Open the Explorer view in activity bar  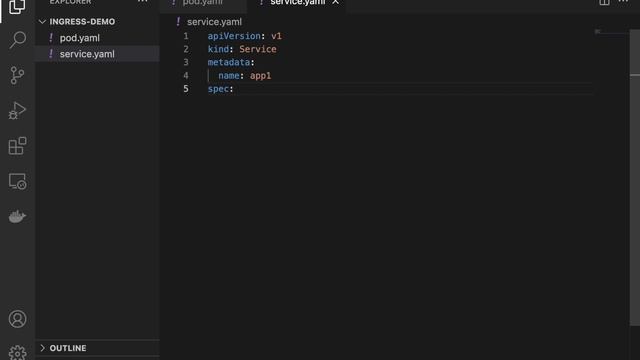(17, 6)
